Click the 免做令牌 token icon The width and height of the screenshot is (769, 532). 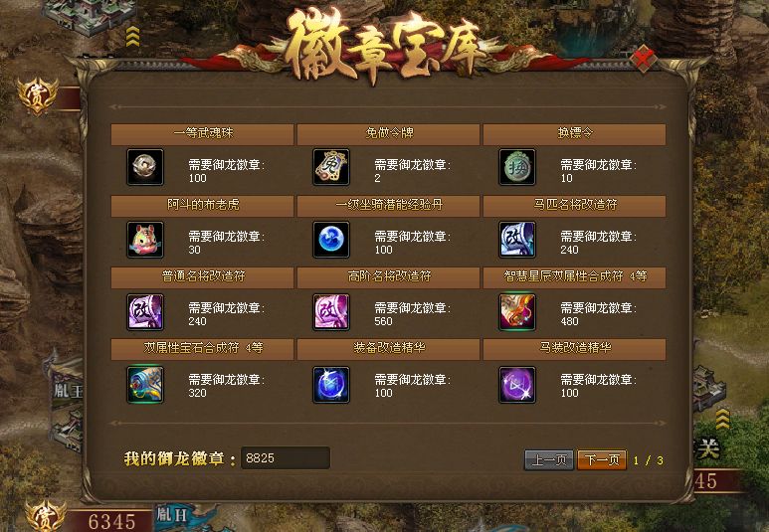(331, 167)
